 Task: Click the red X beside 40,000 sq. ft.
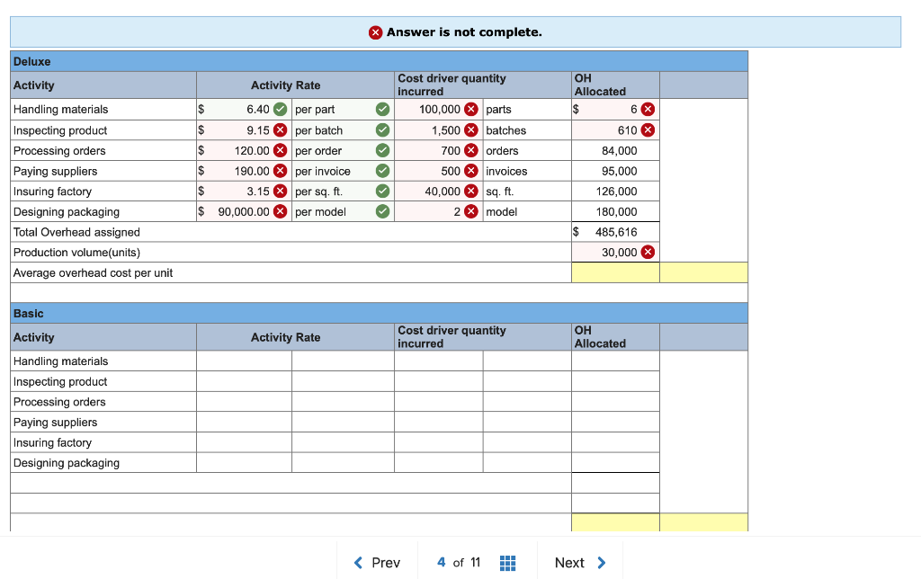471,191
